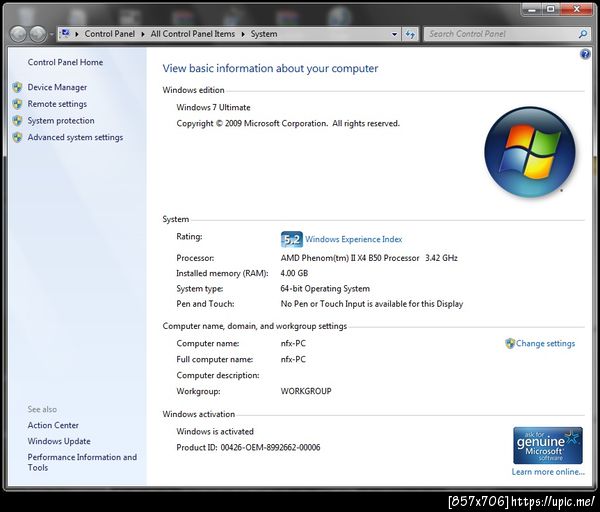Click the Windows 7 Ultimate text
The height and width of the screenshot is (512, 600).
pos(213,108)
